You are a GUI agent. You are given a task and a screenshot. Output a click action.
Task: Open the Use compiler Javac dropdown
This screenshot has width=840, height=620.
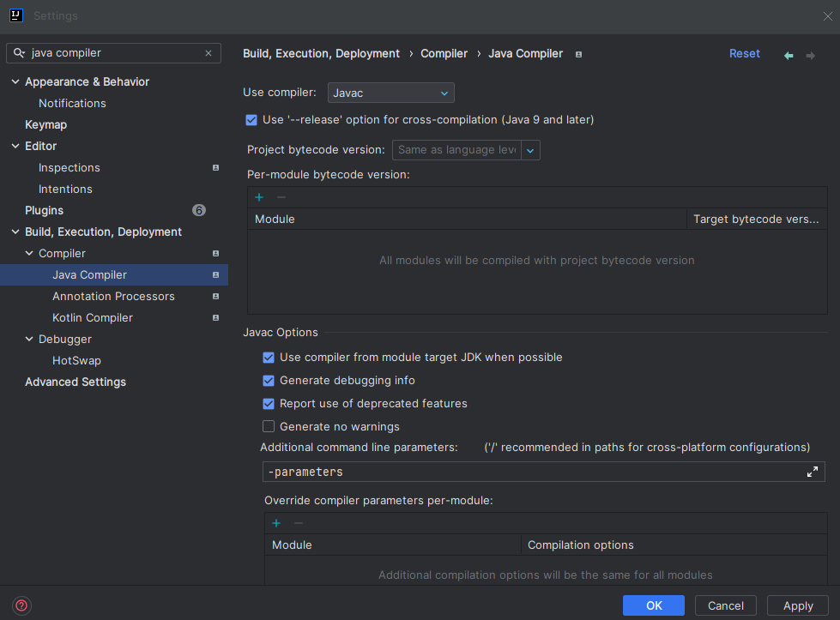[391, 93]
